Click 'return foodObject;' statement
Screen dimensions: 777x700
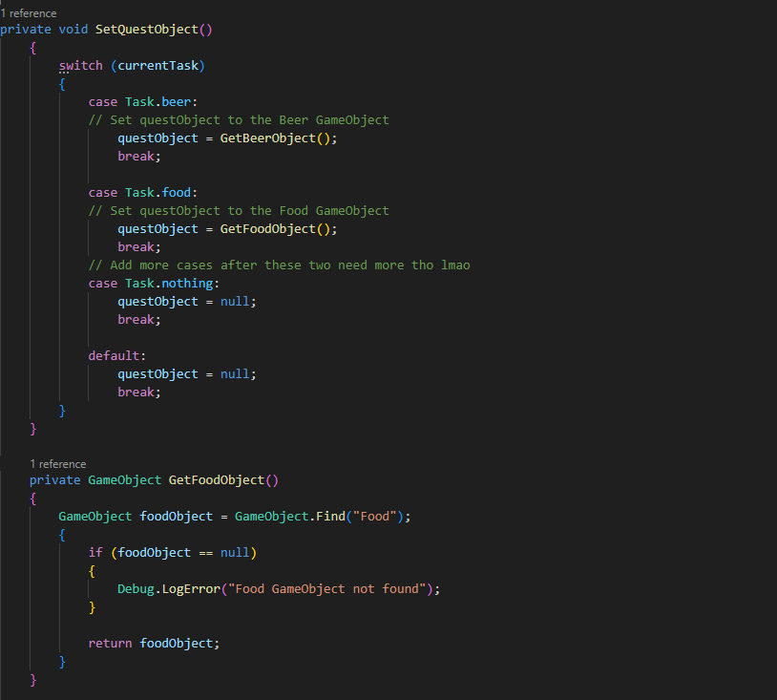click(154, 643)
